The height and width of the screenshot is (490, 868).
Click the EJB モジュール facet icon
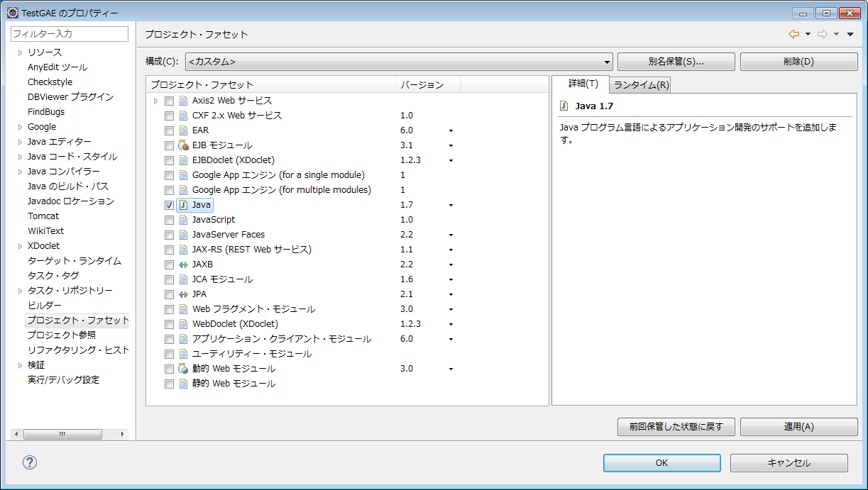pyautogui.click(x=183, y=145)
